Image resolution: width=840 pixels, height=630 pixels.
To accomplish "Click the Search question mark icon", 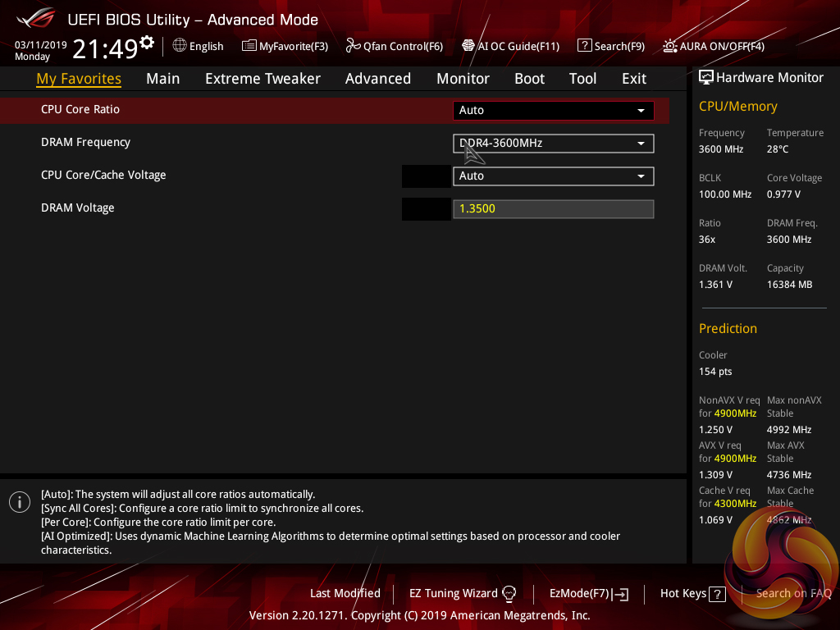I will coord(584,46).
